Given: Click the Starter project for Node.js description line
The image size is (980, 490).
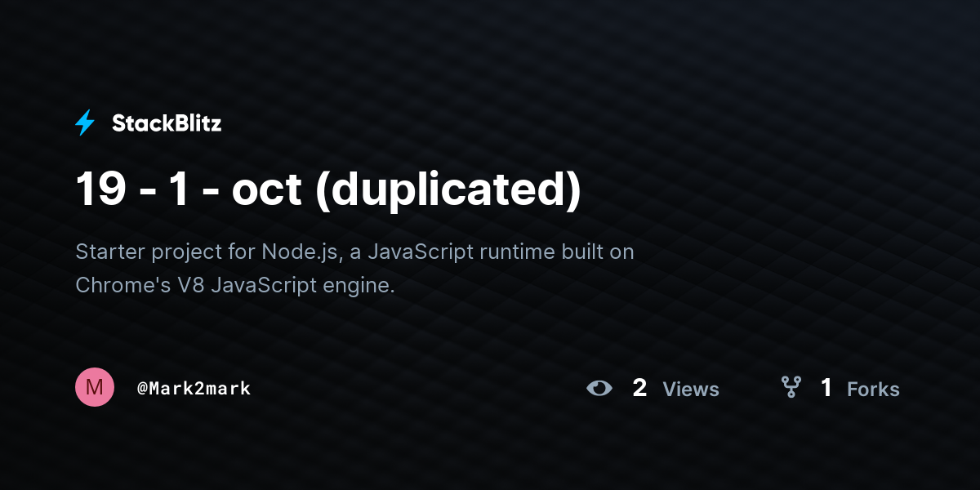Looking at the screenshot, I should click(354, 252).
